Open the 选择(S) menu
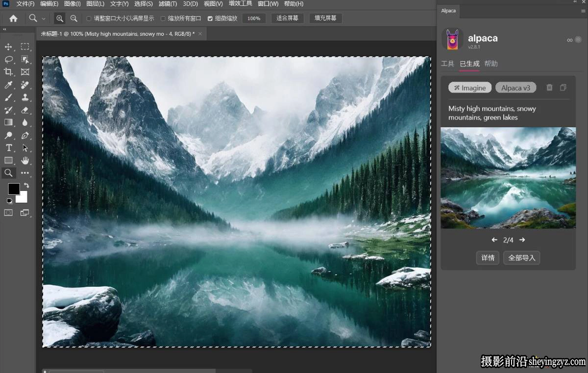 (143, 4)
